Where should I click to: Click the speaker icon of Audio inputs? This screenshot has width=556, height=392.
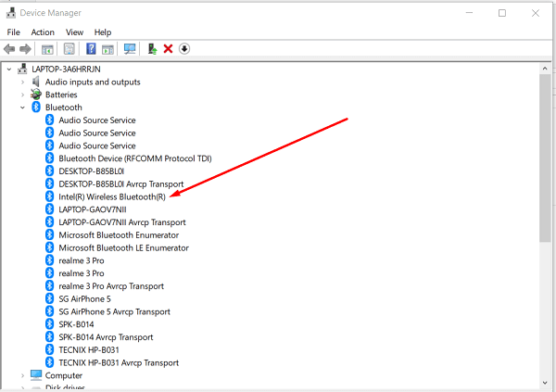(36, 82)
